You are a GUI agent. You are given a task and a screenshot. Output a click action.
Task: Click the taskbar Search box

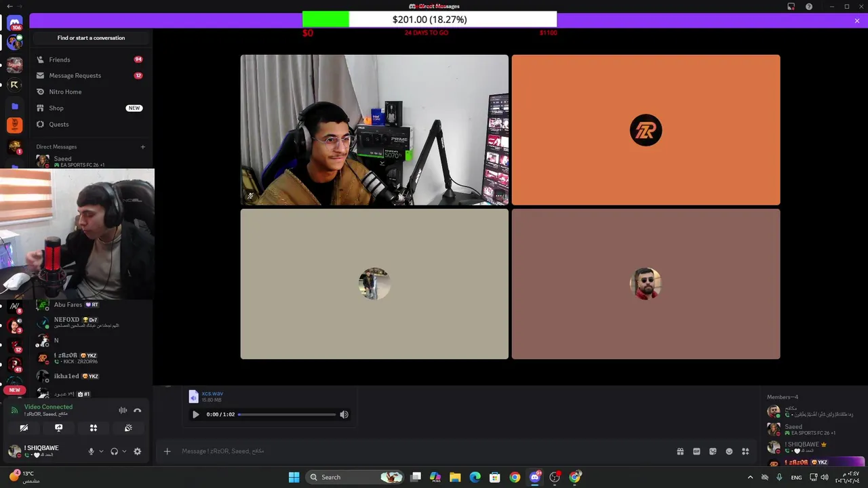[355, 477]
